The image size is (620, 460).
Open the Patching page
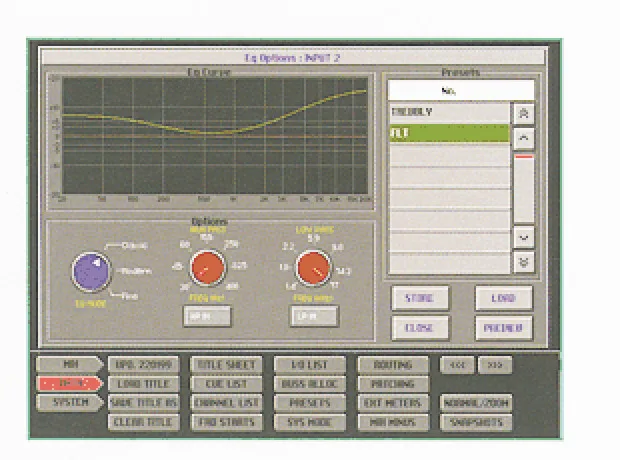[x=393, y=384]
